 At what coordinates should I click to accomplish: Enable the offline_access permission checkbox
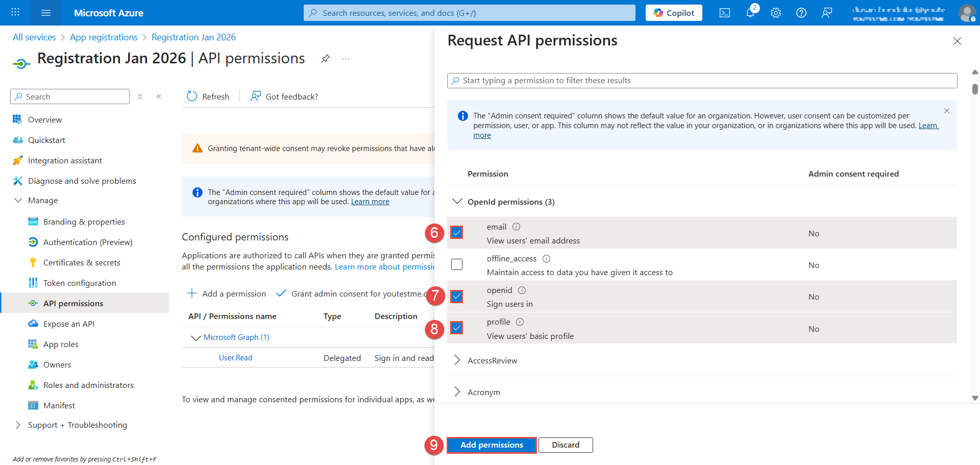pyautogui.click(x=457, y=264)
